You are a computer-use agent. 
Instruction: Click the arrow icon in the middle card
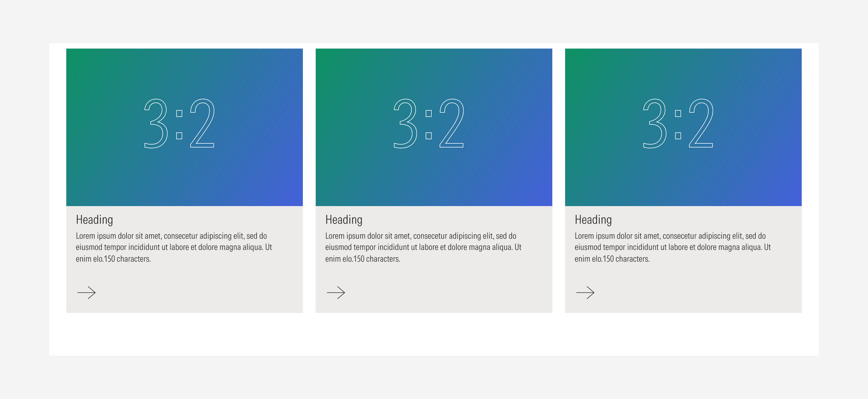(x=336, y=293)
